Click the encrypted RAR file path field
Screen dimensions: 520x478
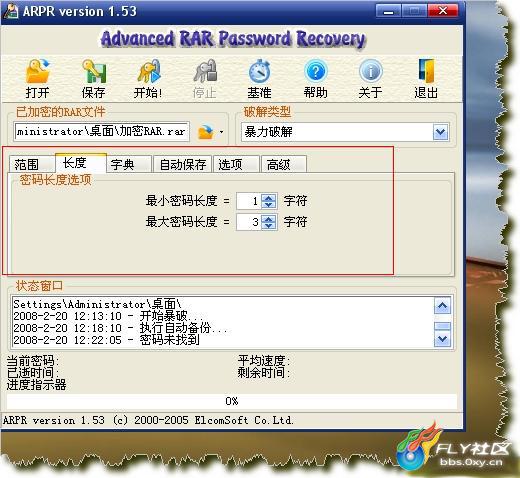[102, 132]
